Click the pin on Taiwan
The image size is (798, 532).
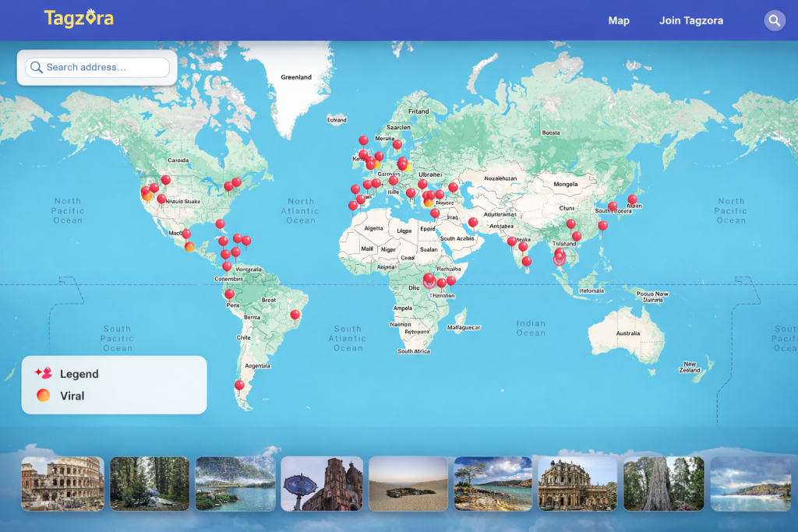(x=602, y=226)
